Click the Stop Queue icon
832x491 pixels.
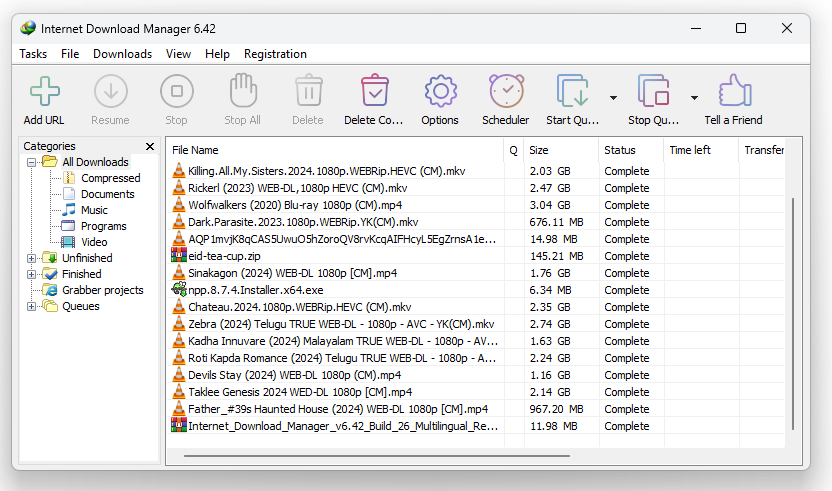point(653,91)
